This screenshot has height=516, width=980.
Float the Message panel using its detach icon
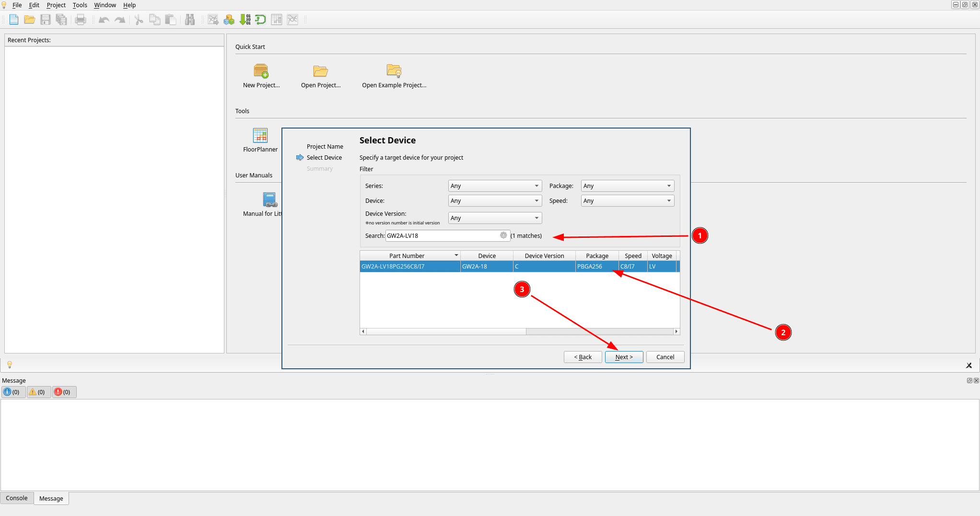point(969,380)
